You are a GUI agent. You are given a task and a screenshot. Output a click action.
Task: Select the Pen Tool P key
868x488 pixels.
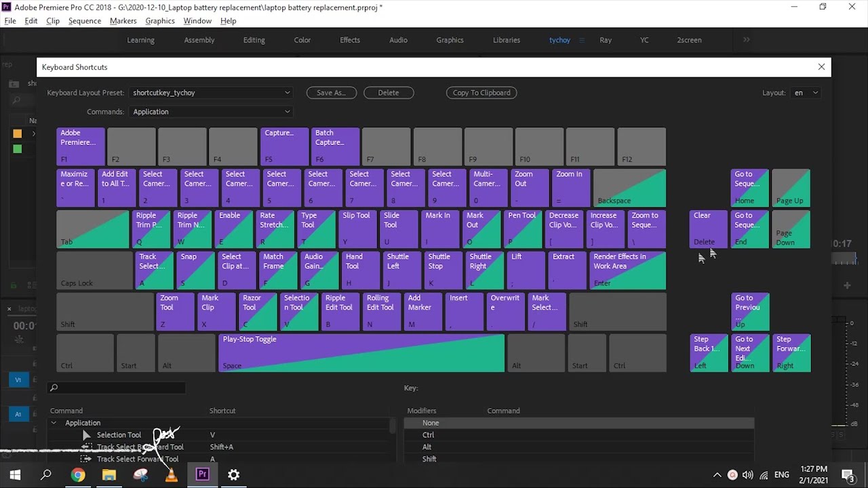pos(522,229)
